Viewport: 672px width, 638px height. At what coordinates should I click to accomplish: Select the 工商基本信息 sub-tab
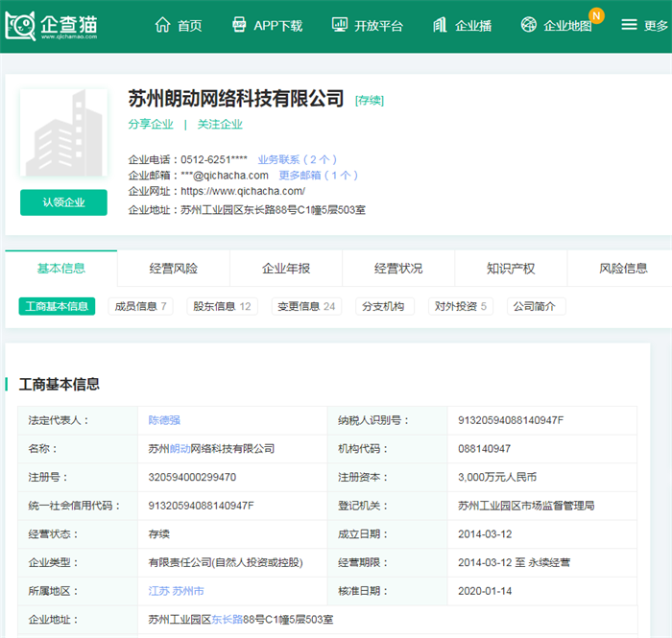tap(57, 306)
